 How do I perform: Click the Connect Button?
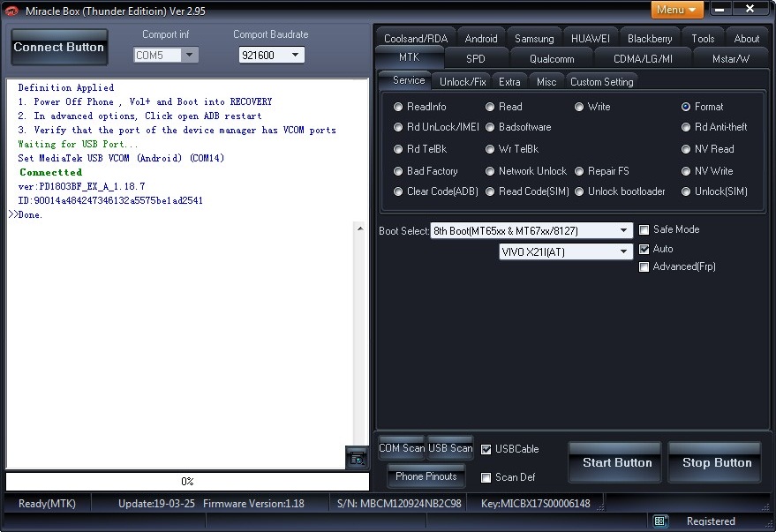59,47
